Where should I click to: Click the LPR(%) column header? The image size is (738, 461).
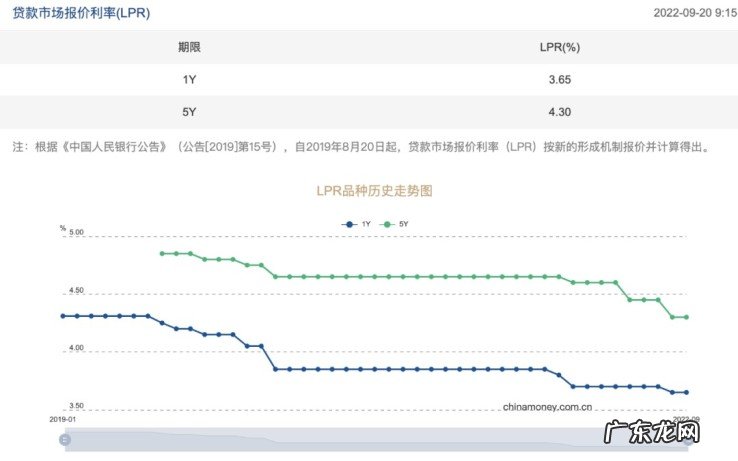click(x=560, y=47)
